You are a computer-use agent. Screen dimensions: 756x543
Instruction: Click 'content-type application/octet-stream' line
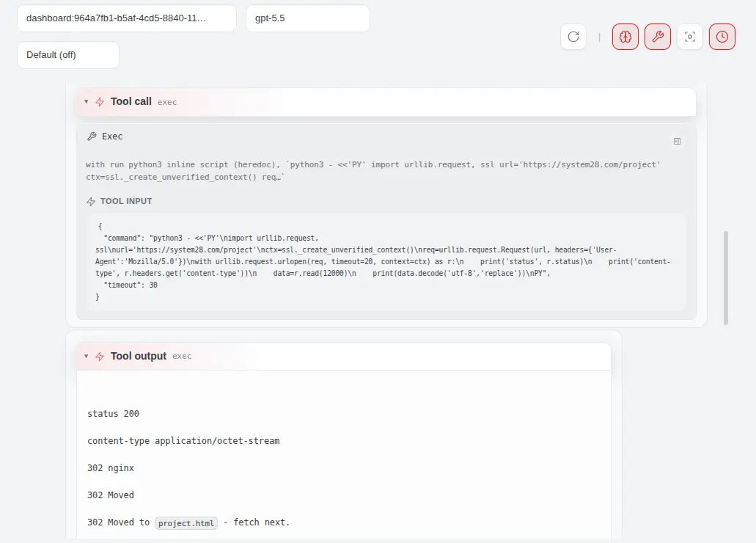point(183,441)
